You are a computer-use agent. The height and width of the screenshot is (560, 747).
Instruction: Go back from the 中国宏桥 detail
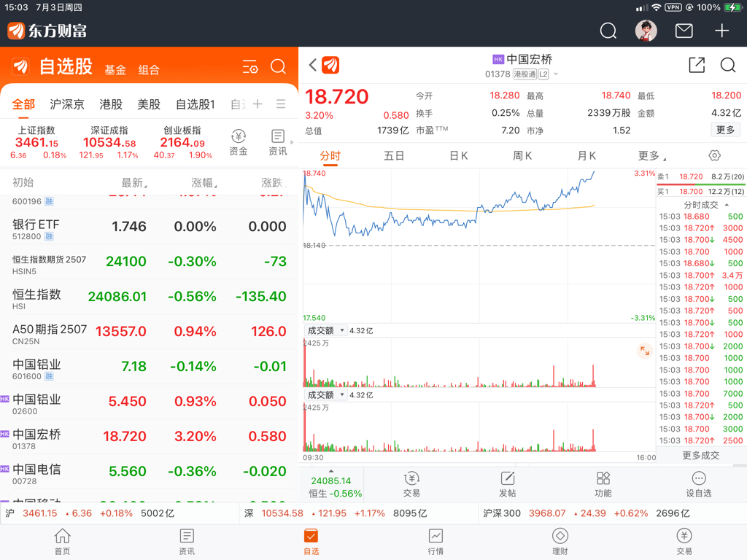[312, 65]
